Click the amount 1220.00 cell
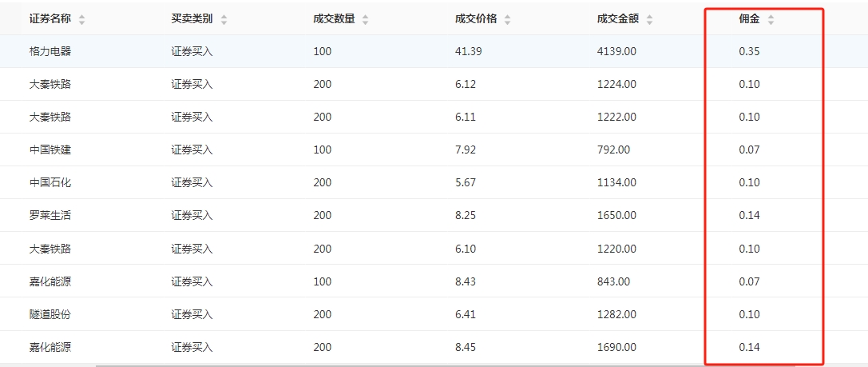Image resolution: width=868 pixels, height=367 pixels. coord(616,249)
